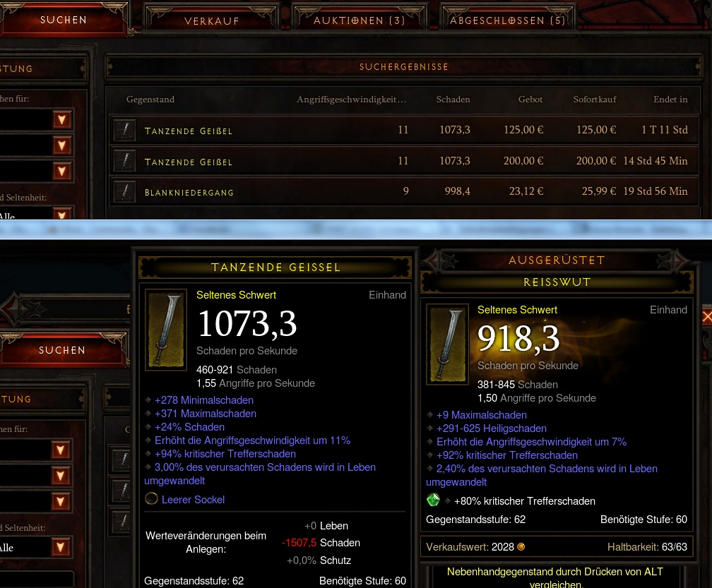The height and width of the screenshot is (588, 712).
Task: Click the +291-625 Heiligschaden stat
Action: point(492,428)
